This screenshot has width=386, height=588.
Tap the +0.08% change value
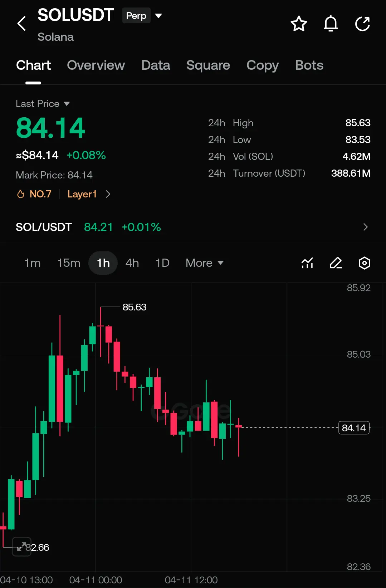point(86,155)
